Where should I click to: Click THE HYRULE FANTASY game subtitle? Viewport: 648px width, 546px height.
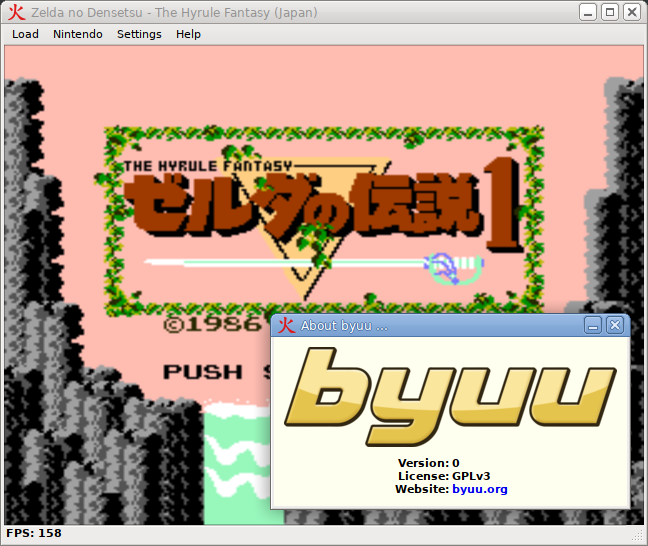[208, 166]
